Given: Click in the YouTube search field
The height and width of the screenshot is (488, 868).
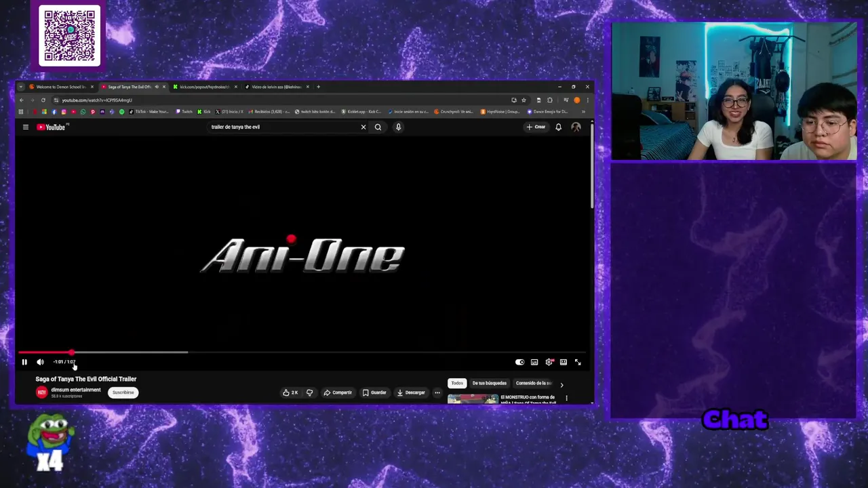Looking at the screenshot, I should click(283, 127).
